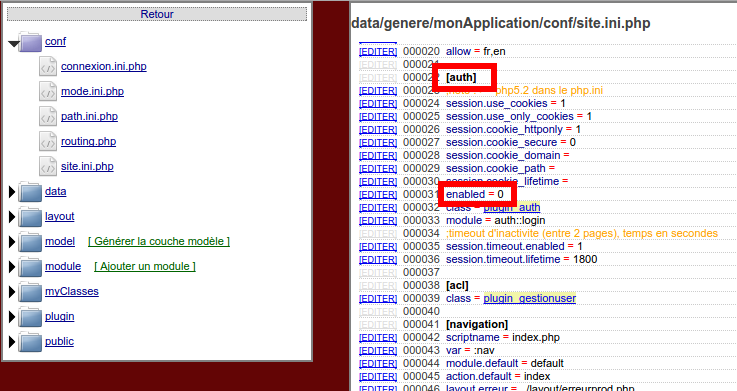Edit line 000024 session.use_cookies

tap(378, 103)
